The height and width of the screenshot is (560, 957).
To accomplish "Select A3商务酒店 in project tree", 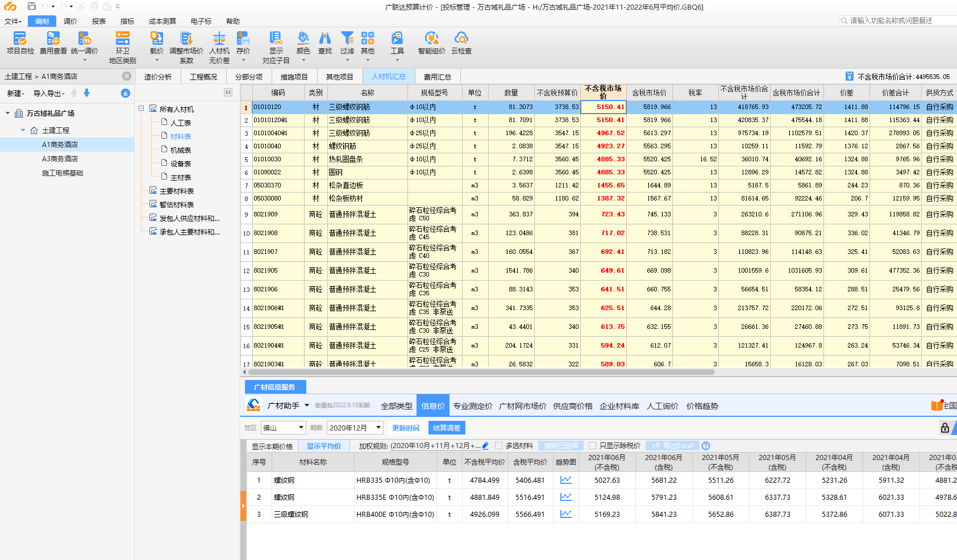I will point(60,158).
